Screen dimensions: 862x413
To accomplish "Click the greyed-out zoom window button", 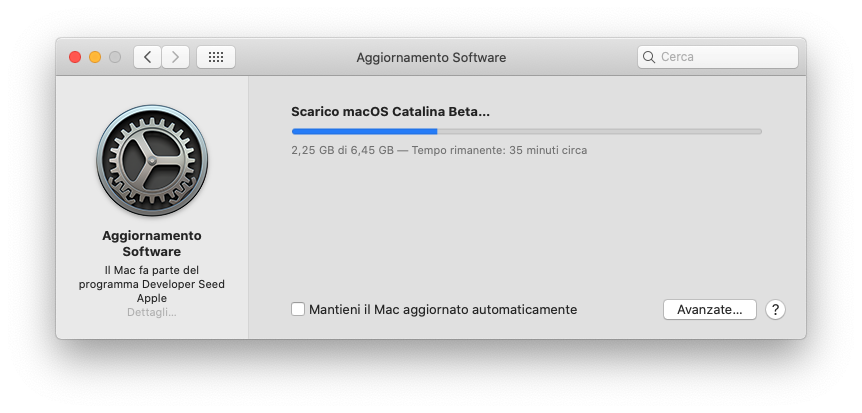I will tap(115, 57).
